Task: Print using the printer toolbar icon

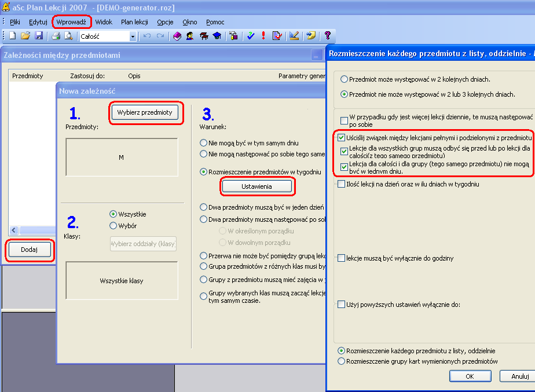Action: click(56, 36)
